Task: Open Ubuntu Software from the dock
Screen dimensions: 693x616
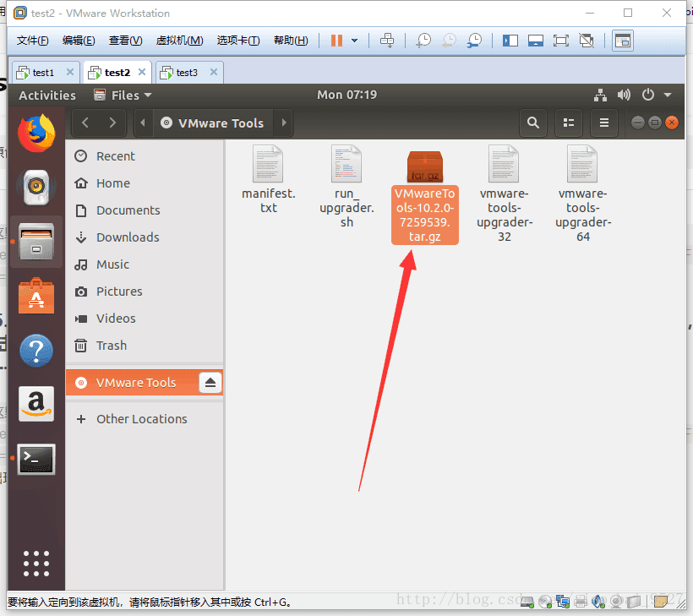Action: click(36, 296)
